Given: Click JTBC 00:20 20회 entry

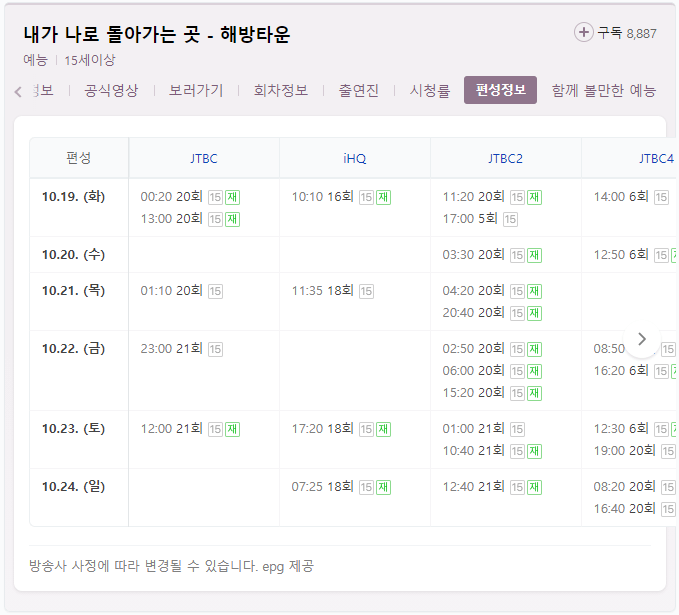Looking at the screenshot, I should (x=171, y=197).
